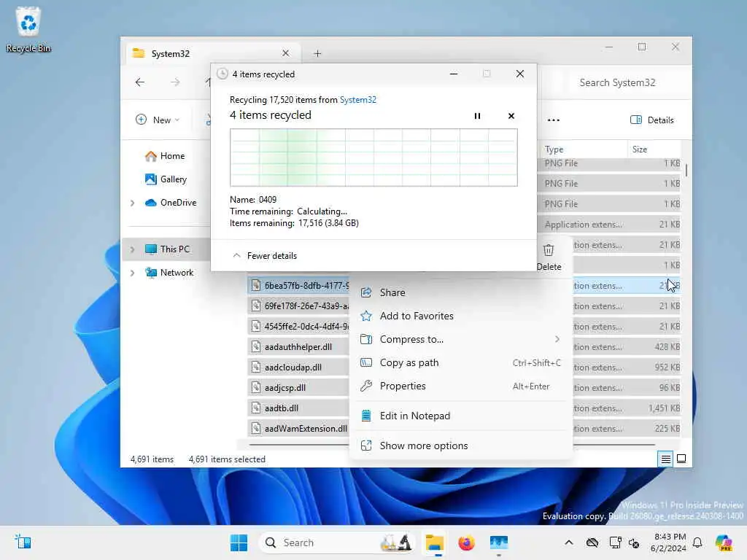This screenshot has width=747, height=560.
Task: Add a new tab in File Explorer
Action: click(317, 53)
